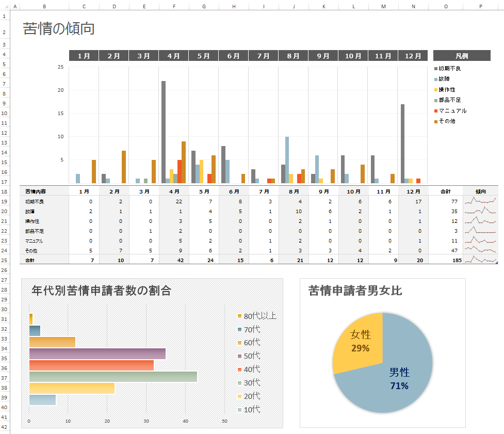Click the tallest April 初期不良 bar
This screenshot has height=434, width=504.
click(x=164, y=132)
